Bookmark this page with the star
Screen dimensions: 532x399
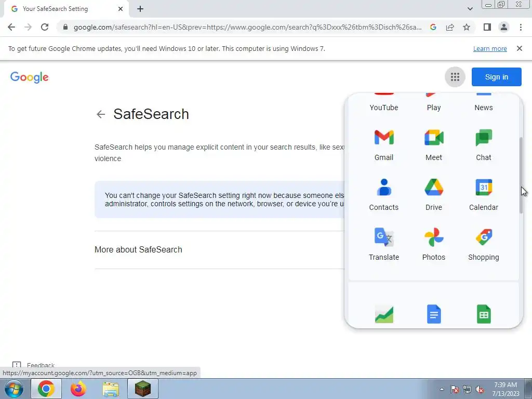467,27
